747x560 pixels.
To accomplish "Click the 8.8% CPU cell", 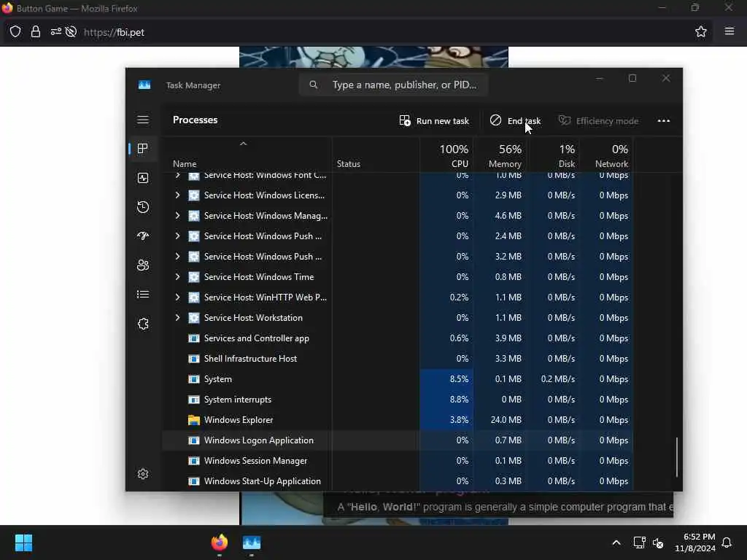I will point(447,400).
